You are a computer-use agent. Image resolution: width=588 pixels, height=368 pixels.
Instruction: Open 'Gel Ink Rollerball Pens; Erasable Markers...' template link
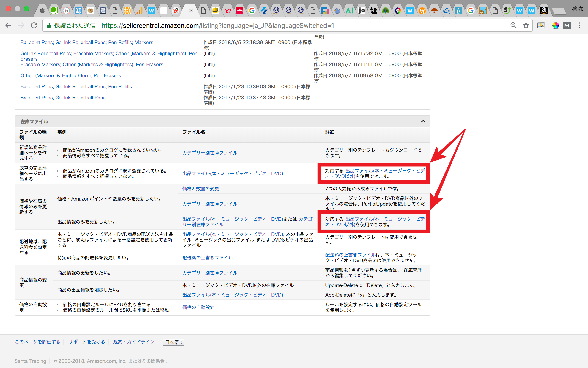[109, 56]
